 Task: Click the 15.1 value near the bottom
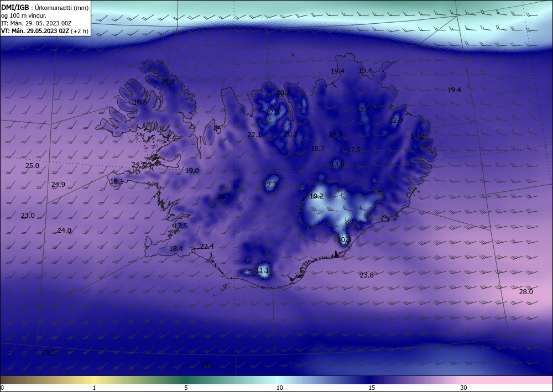(207, 365)
